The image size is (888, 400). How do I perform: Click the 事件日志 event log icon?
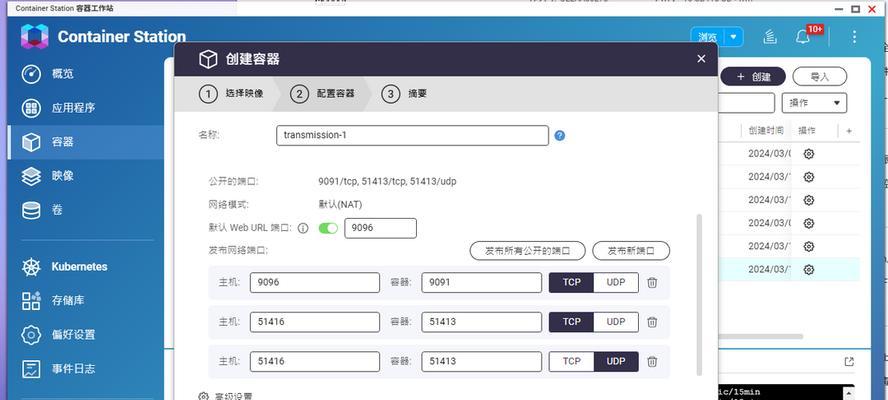pos(31,369)
